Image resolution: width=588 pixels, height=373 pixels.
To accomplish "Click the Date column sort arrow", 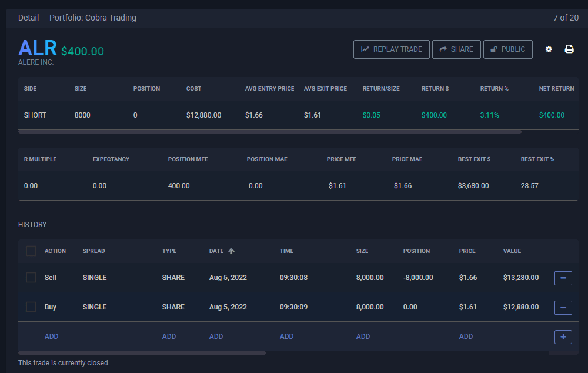I will pos(232,251).
